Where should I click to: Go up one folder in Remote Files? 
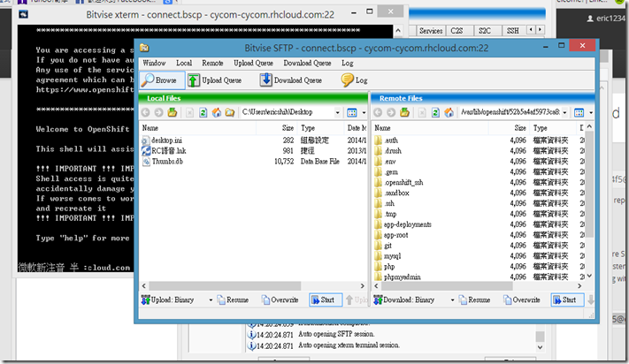[405, 112]
